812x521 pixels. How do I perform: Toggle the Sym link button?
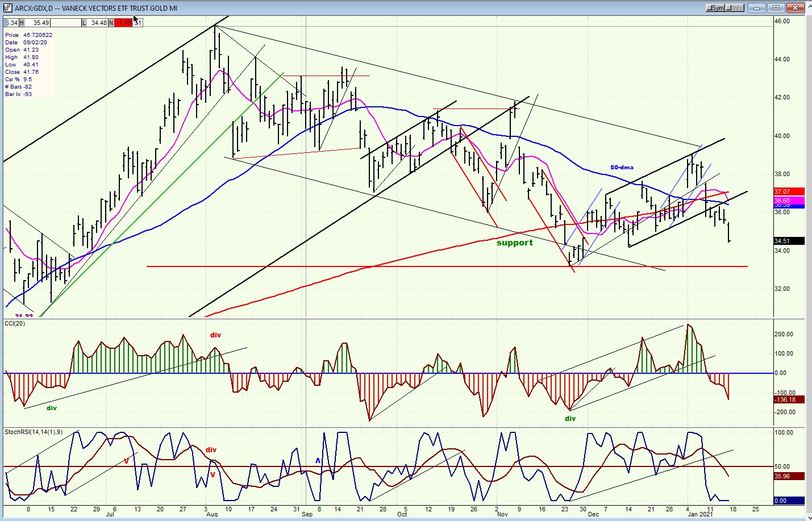point(715,8)
